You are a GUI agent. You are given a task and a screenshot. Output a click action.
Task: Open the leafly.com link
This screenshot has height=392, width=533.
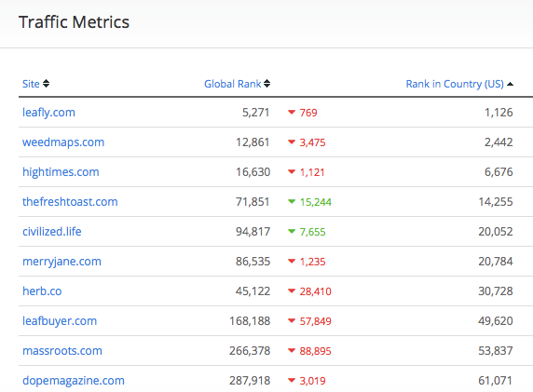[x=48, y=113]
